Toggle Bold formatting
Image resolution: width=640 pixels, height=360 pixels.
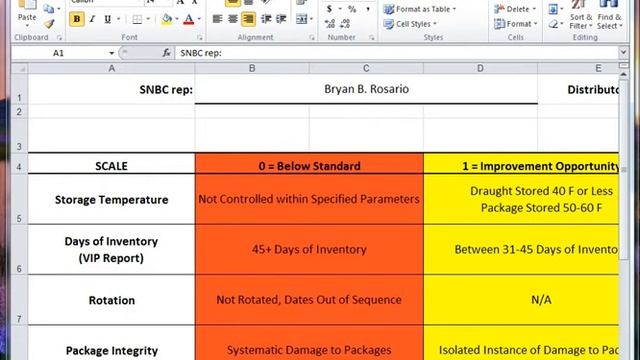point(77,19)
